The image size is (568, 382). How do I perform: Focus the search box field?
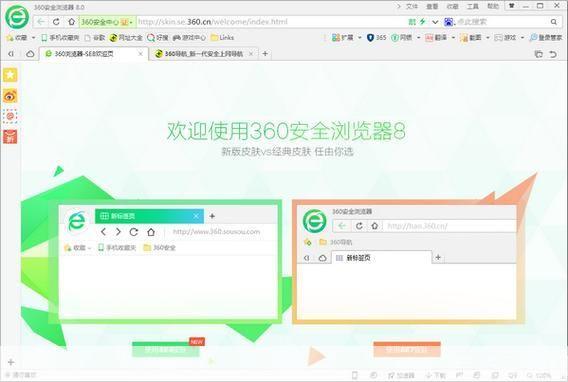[x=502, y=22]
